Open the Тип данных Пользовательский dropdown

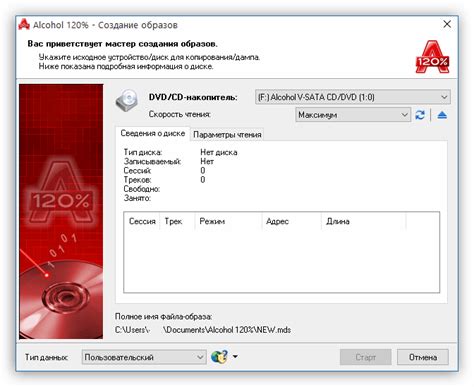coord(144,357)
